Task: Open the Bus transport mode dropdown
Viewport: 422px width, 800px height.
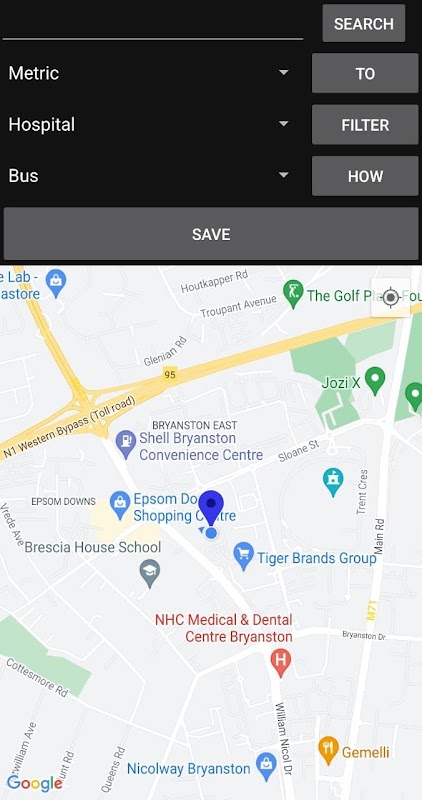Action: pyautogui.click(x=150, y=176)
